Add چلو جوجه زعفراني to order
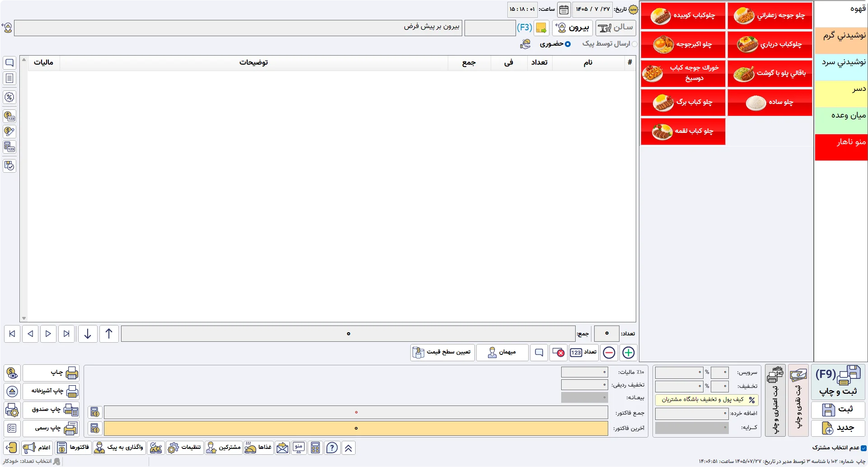Viewport: 868px width, 467px height. tap(769, 16)
